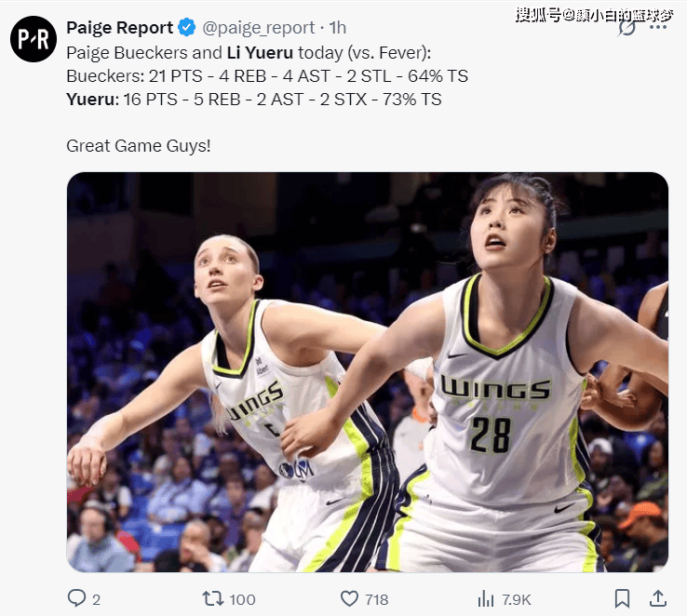Click the bold Li Yueru name in the tweet
This screenshot has width=687, height=616.
(260, 53)
